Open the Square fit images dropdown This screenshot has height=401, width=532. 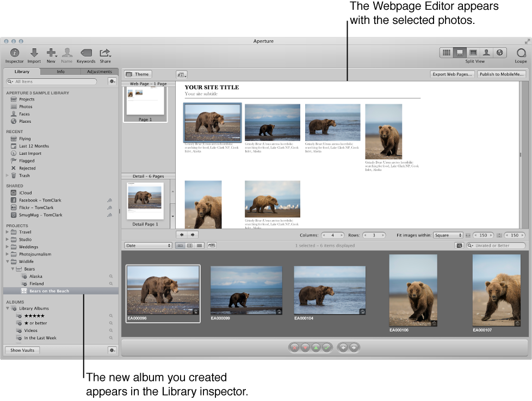(448, 235)
